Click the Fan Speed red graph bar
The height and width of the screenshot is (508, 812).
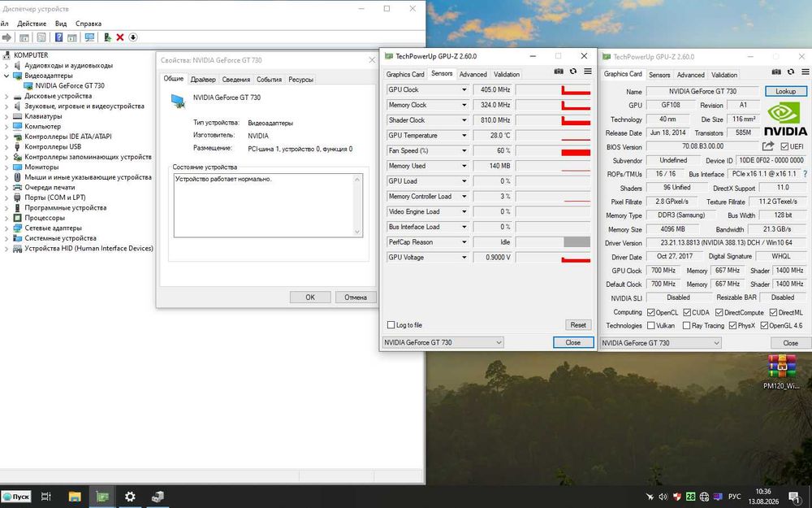(576, 153)
